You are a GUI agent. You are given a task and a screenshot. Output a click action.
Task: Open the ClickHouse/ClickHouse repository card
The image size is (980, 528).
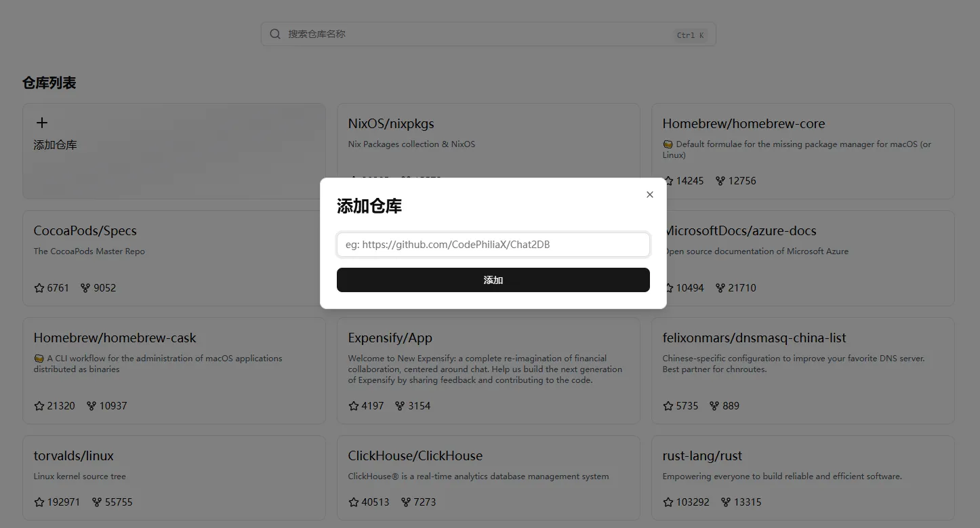[x=415, y=456]
